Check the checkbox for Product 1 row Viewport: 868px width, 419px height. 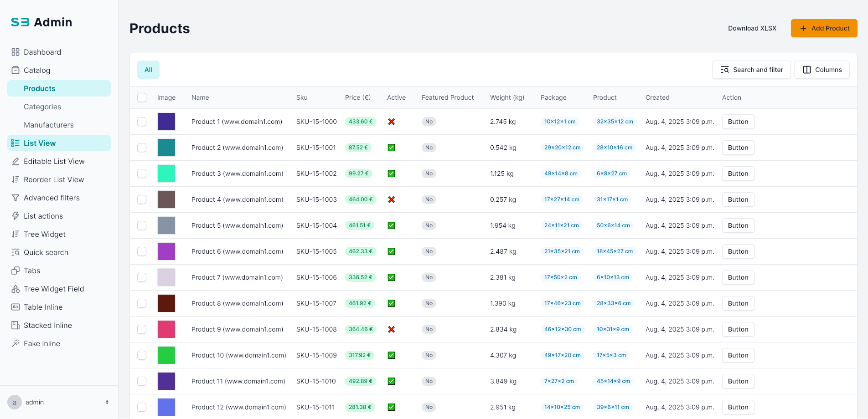point(142,122)
